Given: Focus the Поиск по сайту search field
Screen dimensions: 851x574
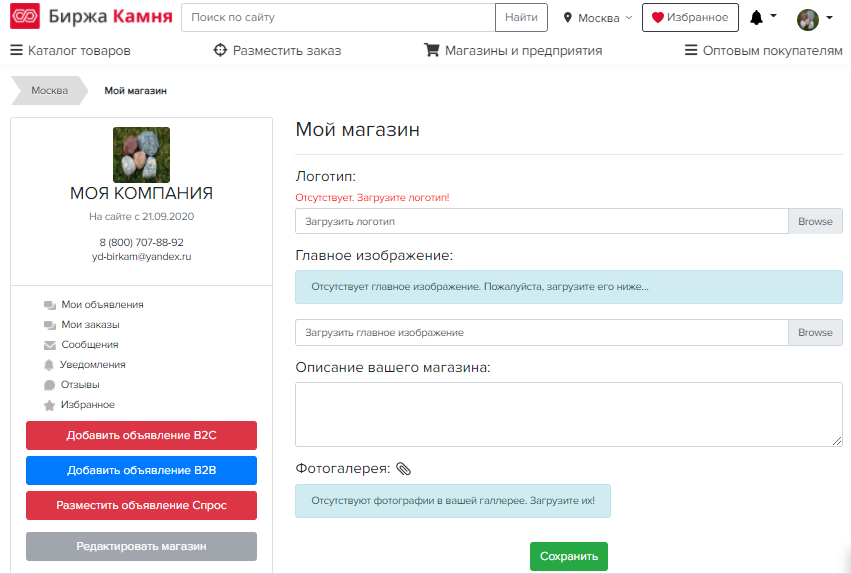Looking at the screenshot, I should point(338,17).
